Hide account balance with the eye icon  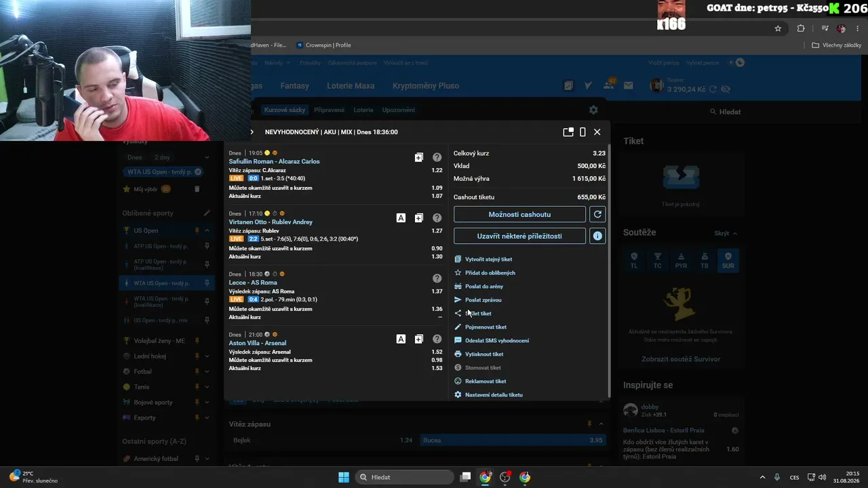[726, 89]
